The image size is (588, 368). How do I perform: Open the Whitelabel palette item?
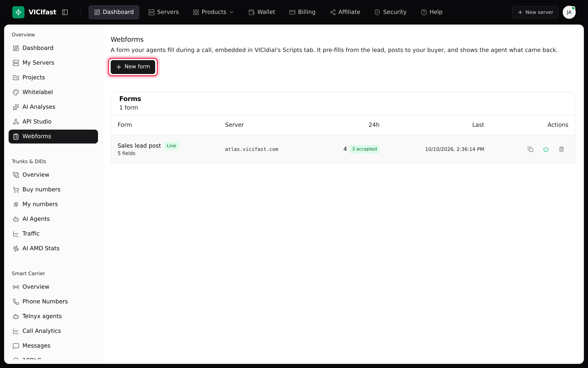[x=53, y=92]
